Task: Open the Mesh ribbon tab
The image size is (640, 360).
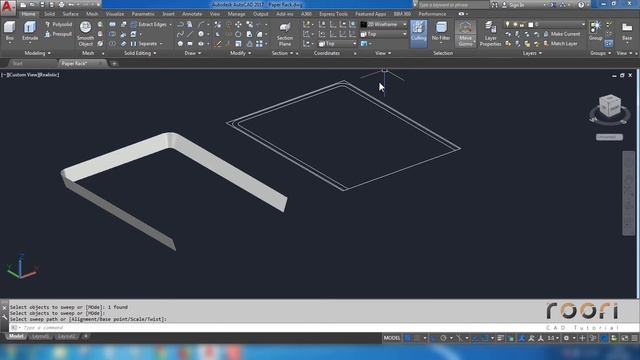Action: click(92, 14)
